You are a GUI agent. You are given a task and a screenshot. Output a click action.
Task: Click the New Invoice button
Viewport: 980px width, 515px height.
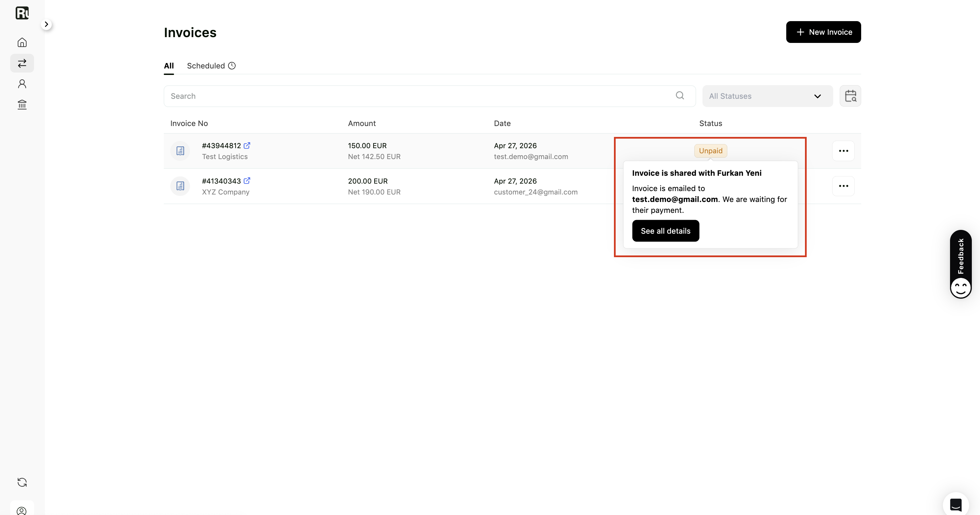[823, 32]
